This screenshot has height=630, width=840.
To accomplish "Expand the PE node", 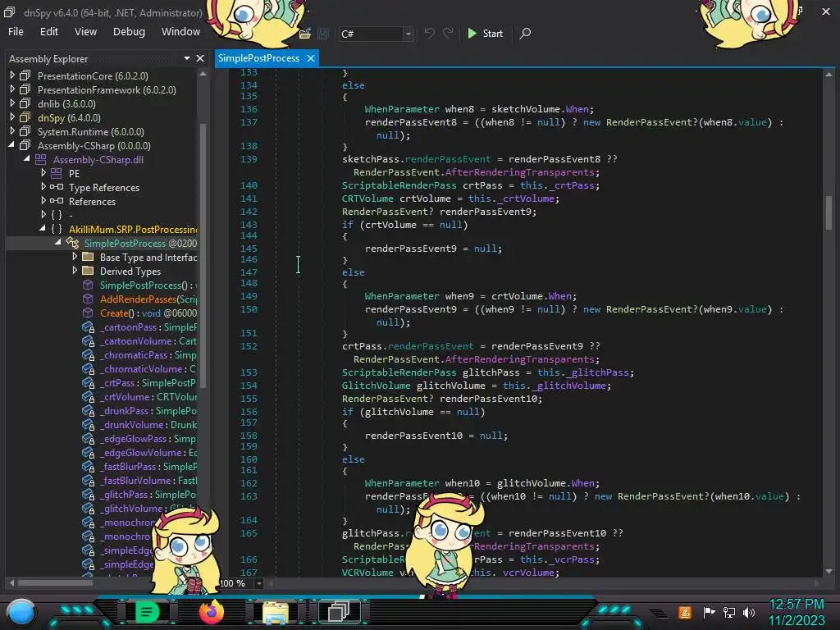I will (x=43, y=173).
